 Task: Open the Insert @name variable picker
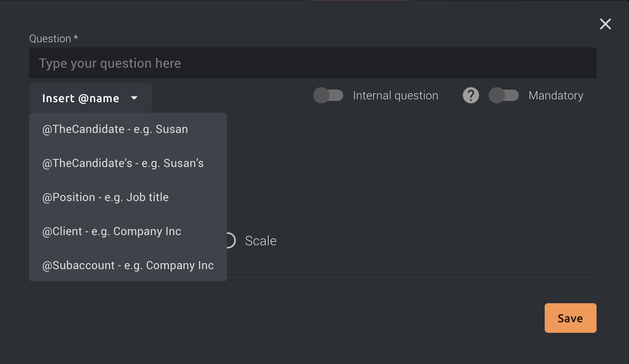81,98
